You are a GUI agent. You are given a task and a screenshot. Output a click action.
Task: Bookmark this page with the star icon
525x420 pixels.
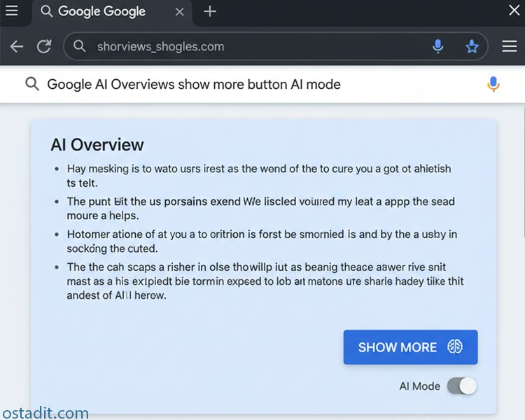coord(472,46)
